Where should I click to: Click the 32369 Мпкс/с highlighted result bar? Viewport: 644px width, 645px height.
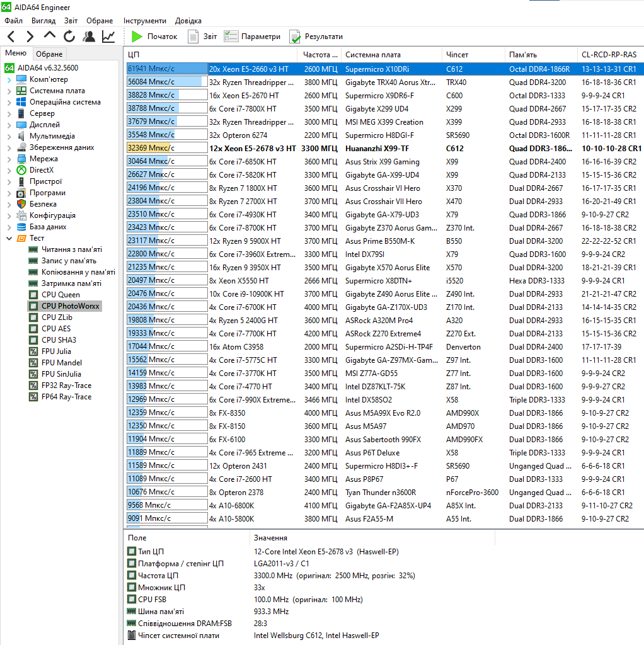(x=167, y=148)
